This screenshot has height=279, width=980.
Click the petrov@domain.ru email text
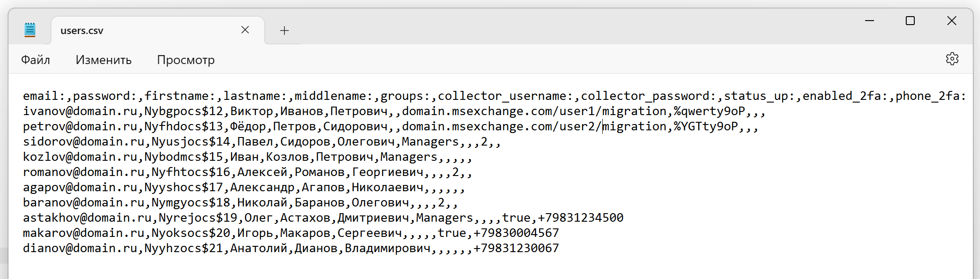click(80, 127)
